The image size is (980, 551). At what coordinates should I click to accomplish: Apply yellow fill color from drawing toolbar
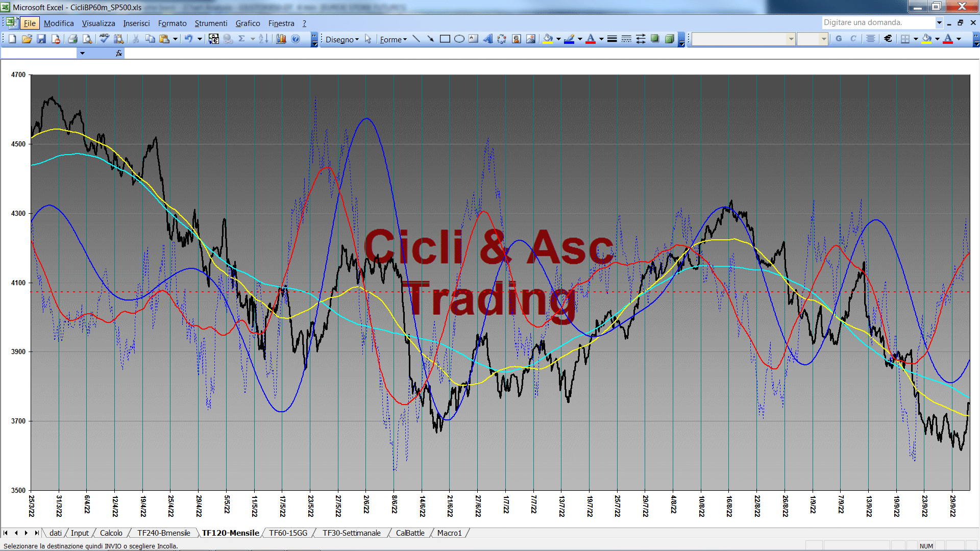coord(548,39)
